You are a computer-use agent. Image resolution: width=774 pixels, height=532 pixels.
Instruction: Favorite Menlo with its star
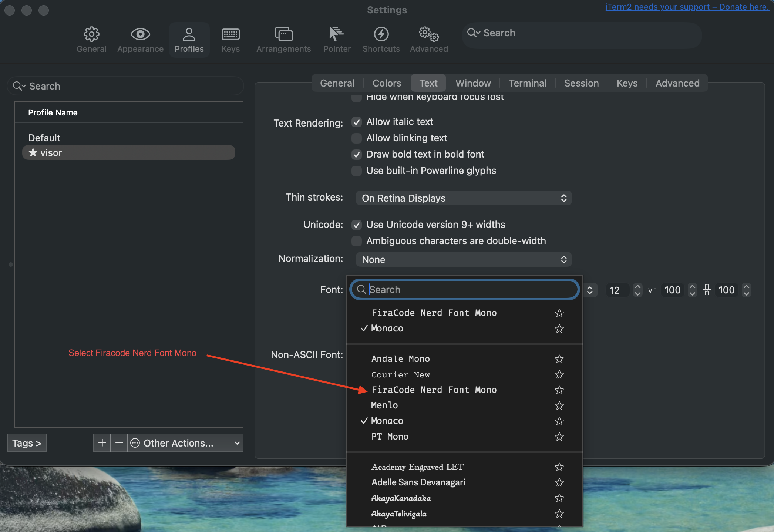coord(559,406)
